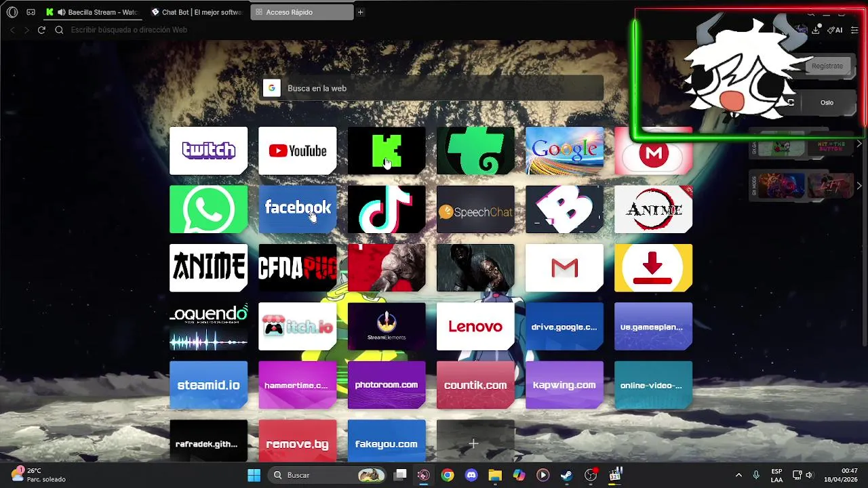Open the Gmail speed dial tile
The image size is (868, 488).
(564, 268)
